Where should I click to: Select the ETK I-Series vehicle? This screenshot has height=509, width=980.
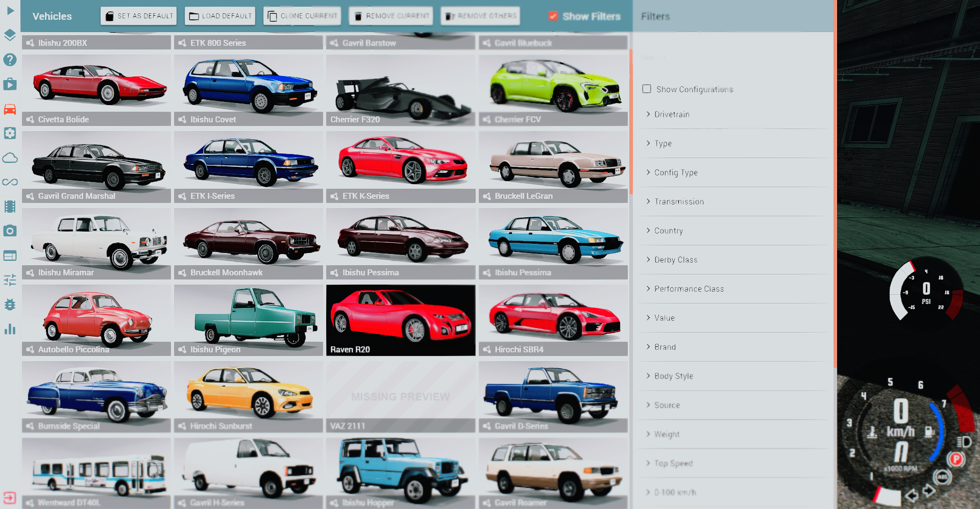(249, 167)
